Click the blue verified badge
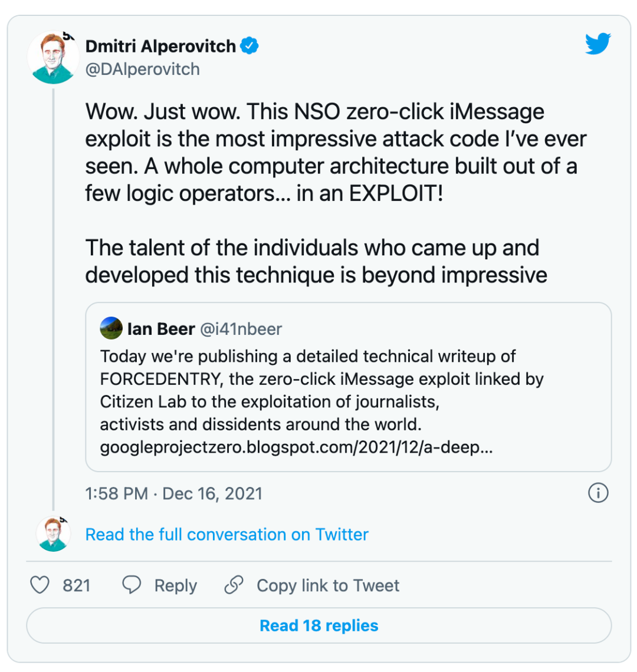 pos(251,46)
